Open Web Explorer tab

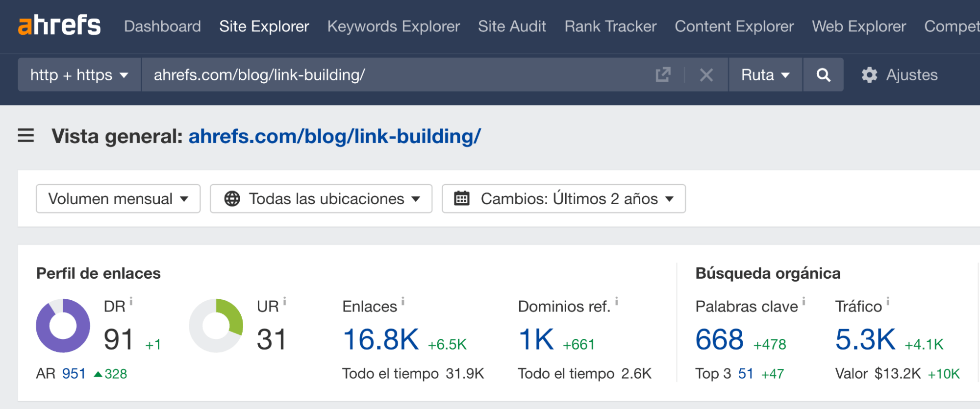pos(859,26)
